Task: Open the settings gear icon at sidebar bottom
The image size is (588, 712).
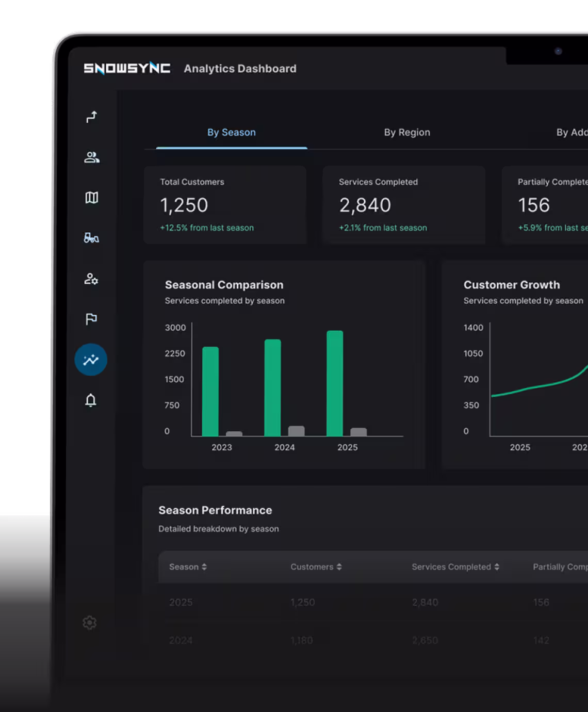Action: coord(90,623)
